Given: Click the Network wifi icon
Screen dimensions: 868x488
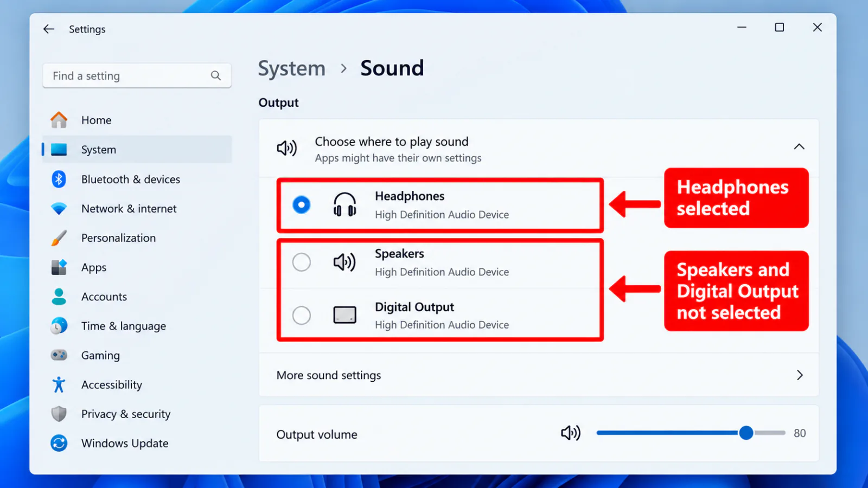Looking at the screenshot, I should [x=59, y=209].
